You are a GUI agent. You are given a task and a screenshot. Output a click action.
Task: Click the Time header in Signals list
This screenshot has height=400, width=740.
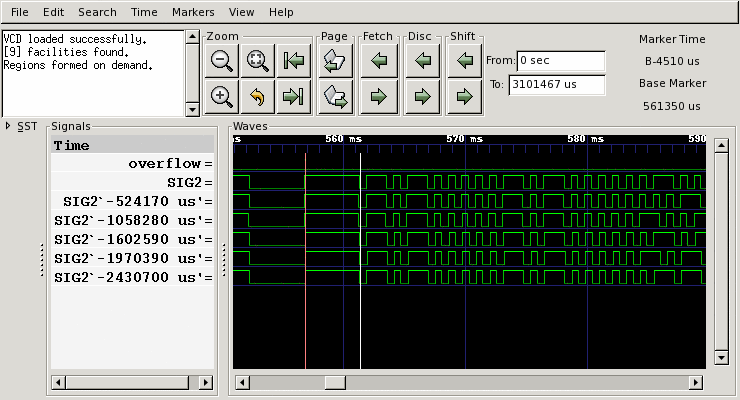click(x=132, y=145)
